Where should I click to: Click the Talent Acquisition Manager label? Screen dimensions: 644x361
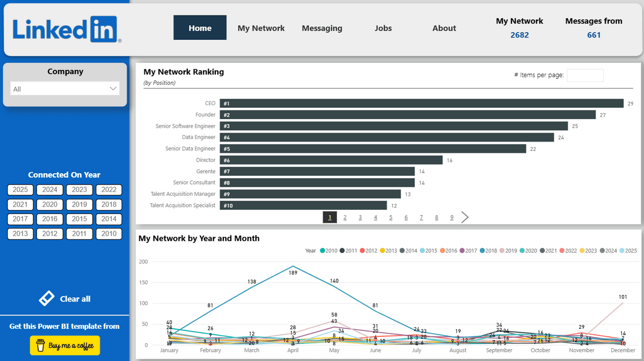(183, 194)
